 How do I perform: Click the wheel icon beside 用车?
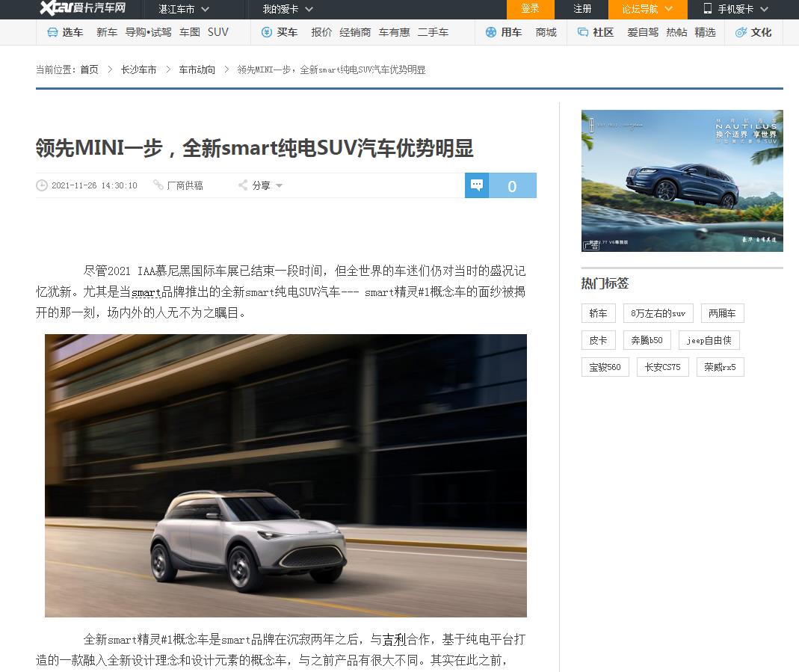pos(491,33)
